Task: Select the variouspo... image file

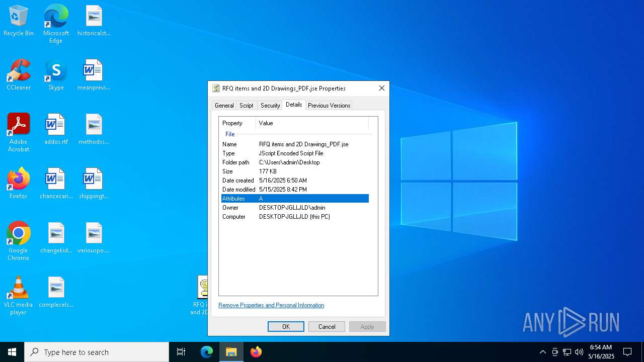Action: (x=94, y=238)
